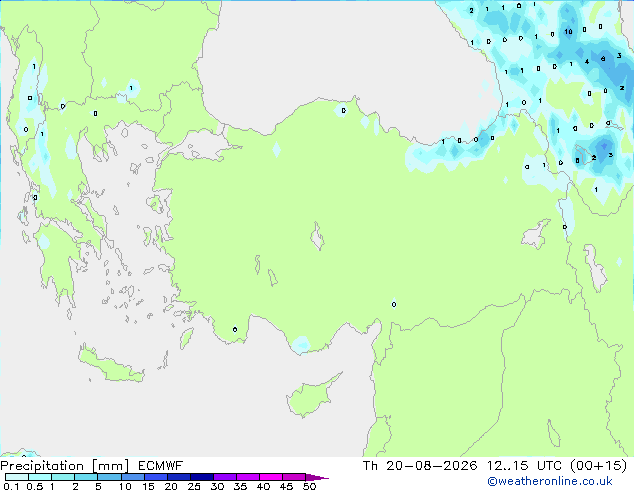The height and width of the screenshot is (490, 634).
Task: Click the over-50 mm arrow swatch
Action: [316, 477]
